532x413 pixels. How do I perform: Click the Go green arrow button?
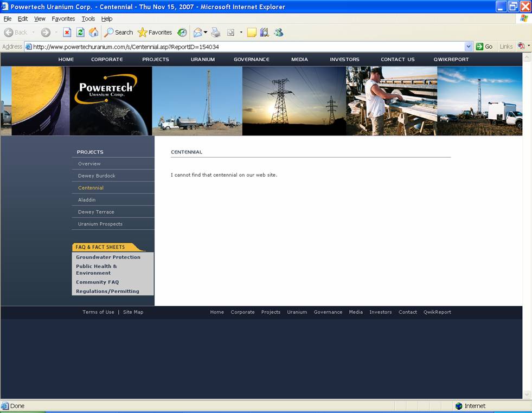[x=484, y=47]
